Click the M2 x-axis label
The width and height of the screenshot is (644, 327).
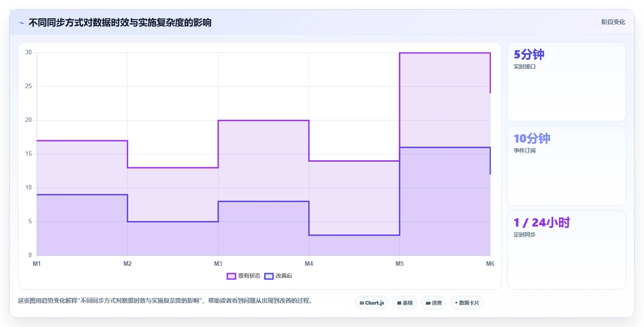[x=128, y=264]
